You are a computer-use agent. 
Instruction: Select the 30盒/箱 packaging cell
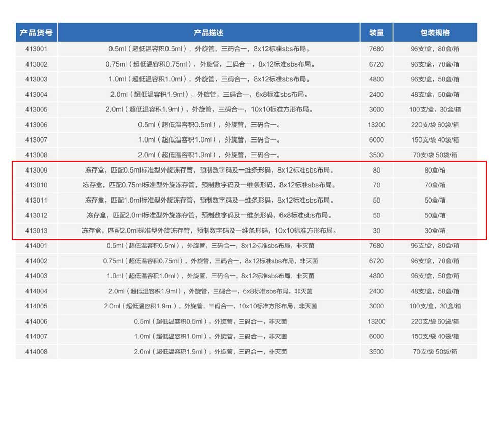pyautogui.click(x=435, y=231)
